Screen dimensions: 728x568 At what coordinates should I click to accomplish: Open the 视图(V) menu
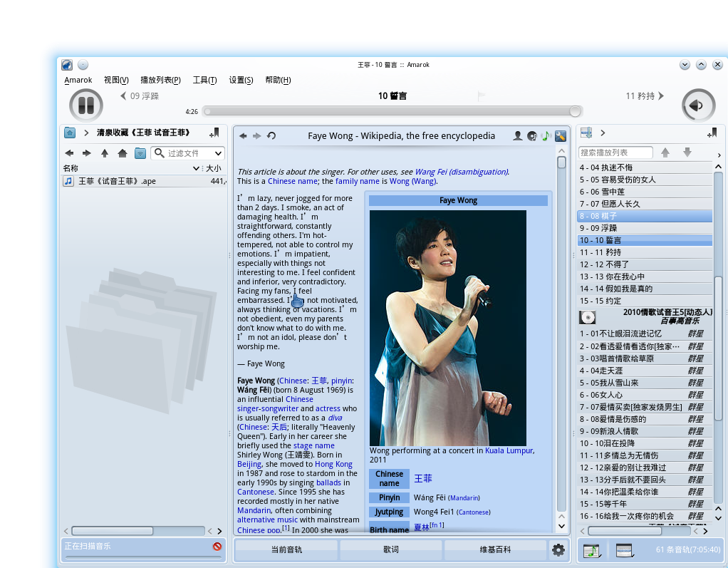click(116, 80)
